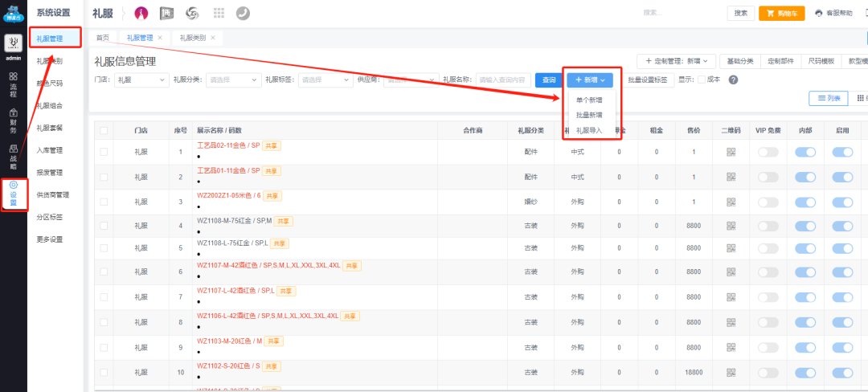The width and height of the screenshot is (868, 392).
Task: Open QR code for WZ1106-L-42酒红色 row
Action: click(x=731, y=322)
